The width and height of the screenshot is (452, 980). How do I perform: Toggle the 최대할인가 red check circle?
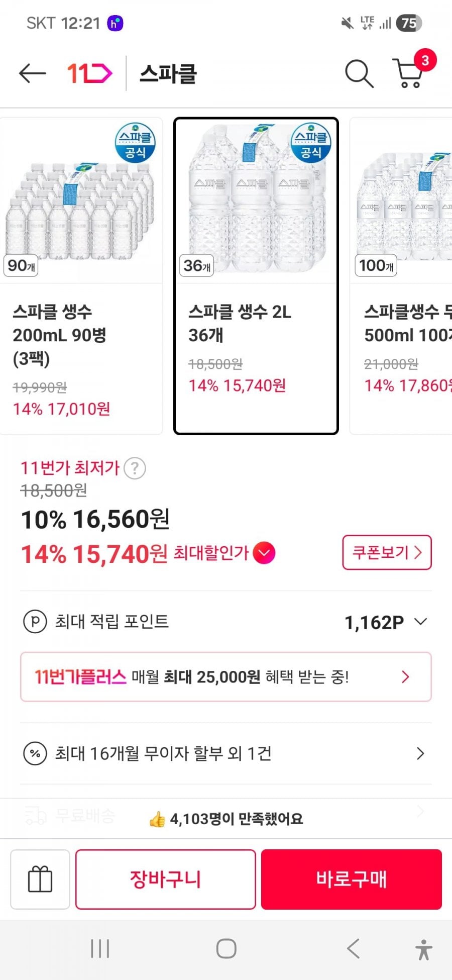pos(264,553)
